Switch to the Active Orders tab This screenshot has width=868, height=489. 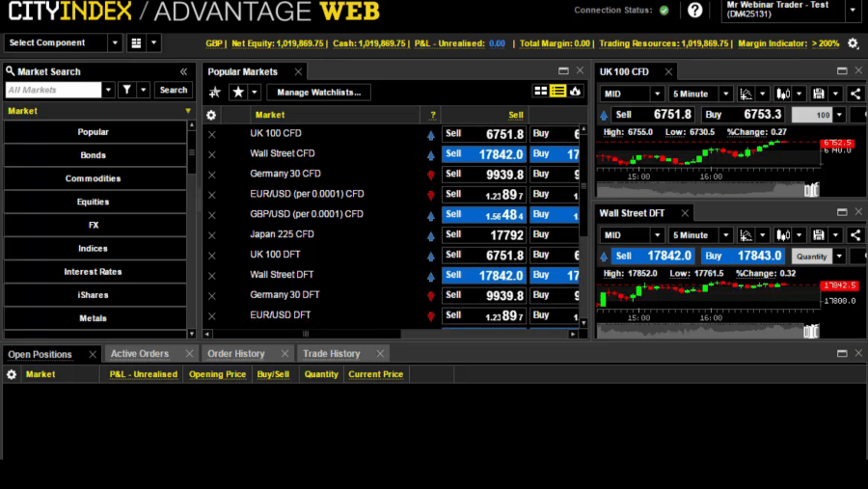tap(139, 354)
